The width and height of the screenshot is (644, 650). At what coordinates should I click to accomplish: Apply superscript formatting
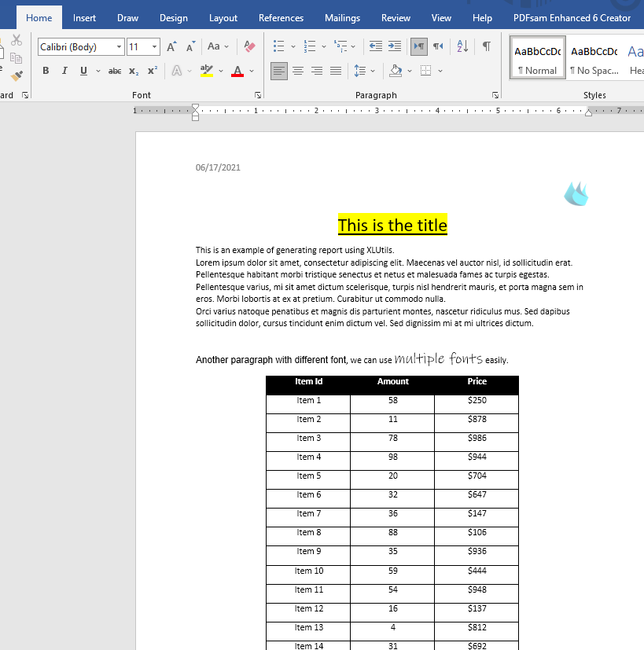coord(153,71)
